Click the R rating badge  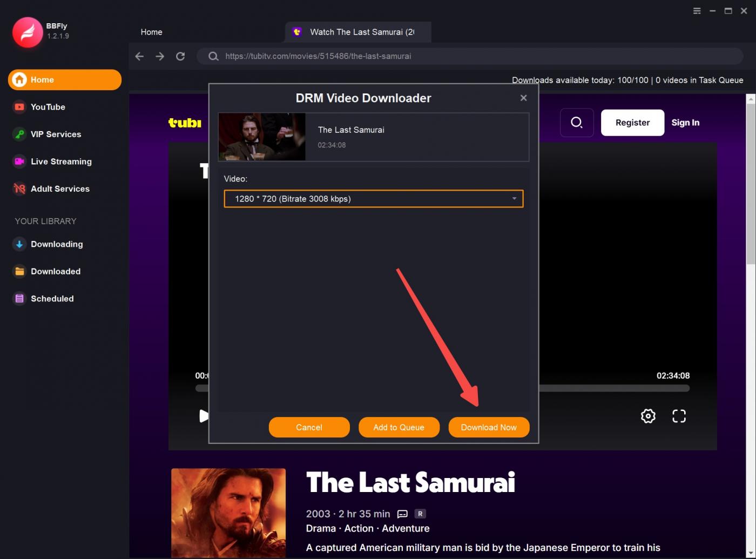coord(420,514)
